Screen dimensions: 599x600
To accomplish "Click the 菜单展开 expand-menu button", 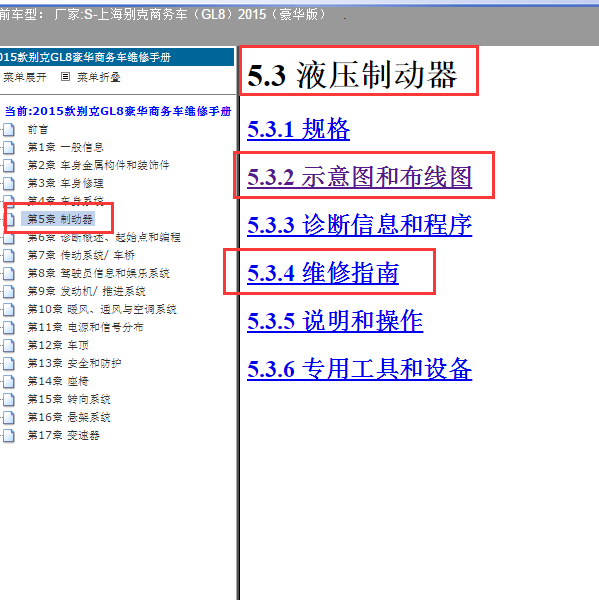I will pyautogui.click(x=25, y=77).
